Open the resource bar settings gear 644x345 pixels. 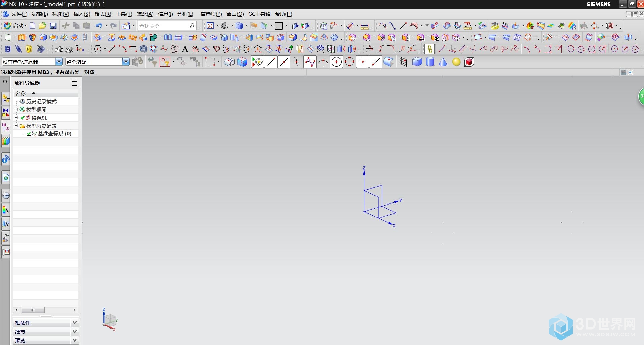(5, 82)
